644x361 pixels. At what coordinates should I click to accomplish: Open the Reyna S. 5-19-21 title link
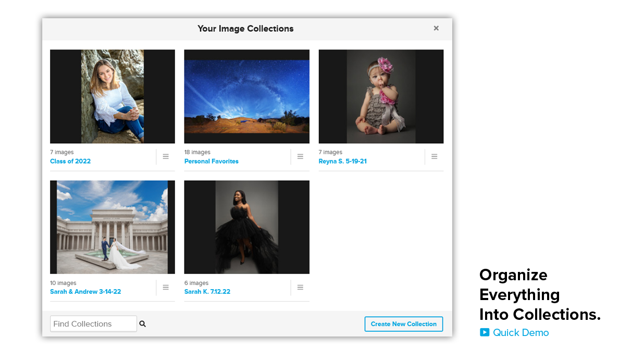tap(342, 161)
